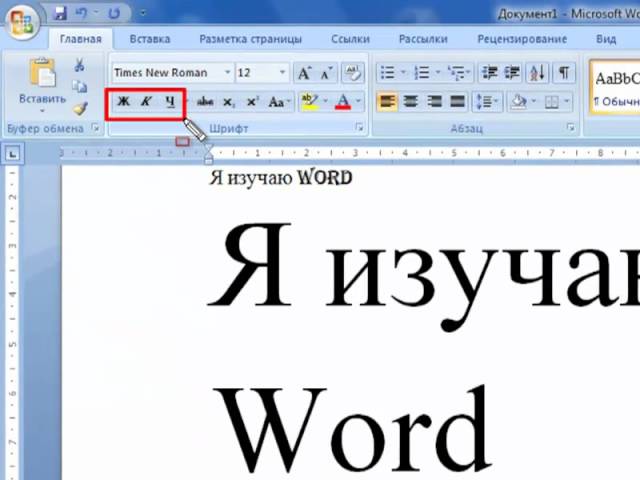Justify the paragraph text
Image resolution: width=640 pixels, height=480 pixels.
click(457, 101)
